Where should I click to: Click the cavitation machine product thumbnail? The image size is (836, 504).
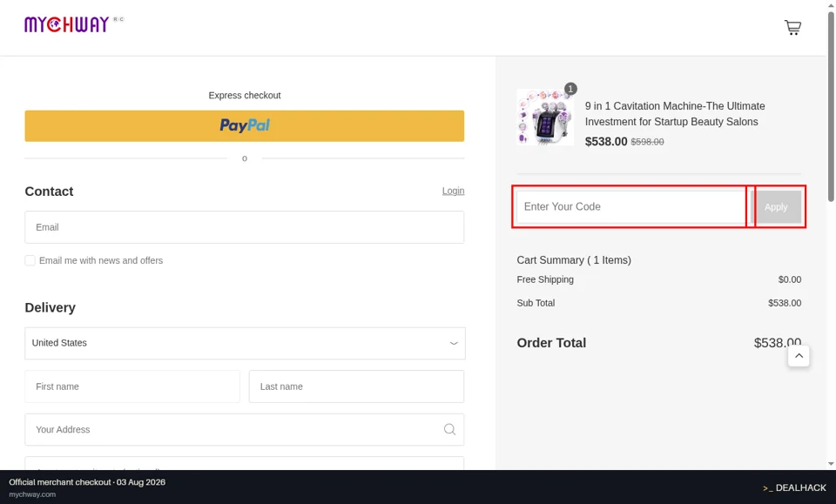545,118
